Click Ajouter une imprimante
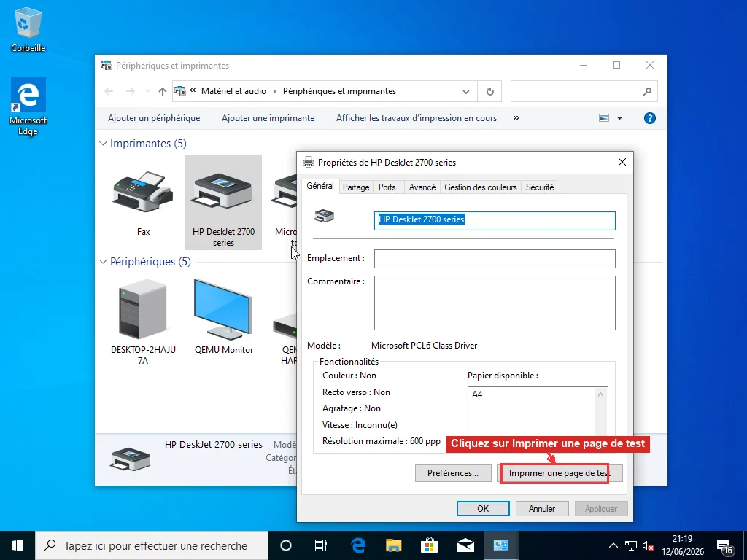This screenshot has width=747, height=560. click(268, 118)
